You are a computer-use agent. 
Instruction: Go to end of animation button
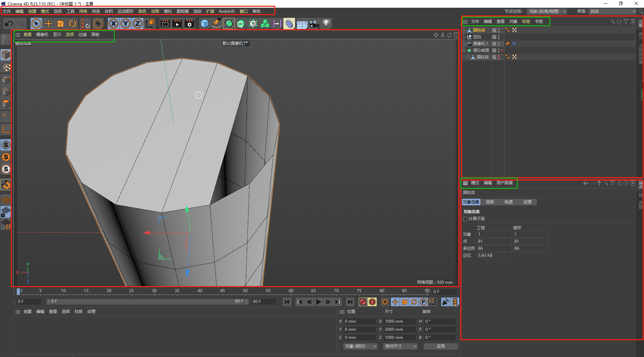pyautogui.click(x=350, y=302)
